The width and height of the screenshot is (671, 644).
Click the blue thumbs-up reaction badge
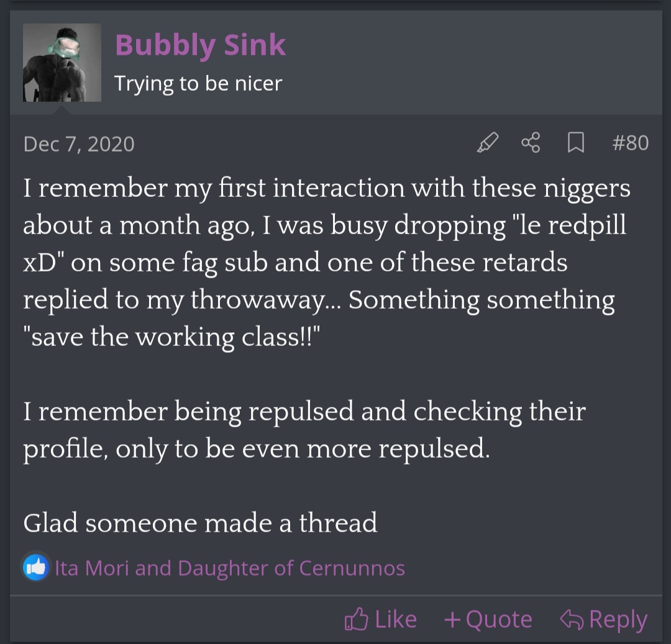point(36,568)
